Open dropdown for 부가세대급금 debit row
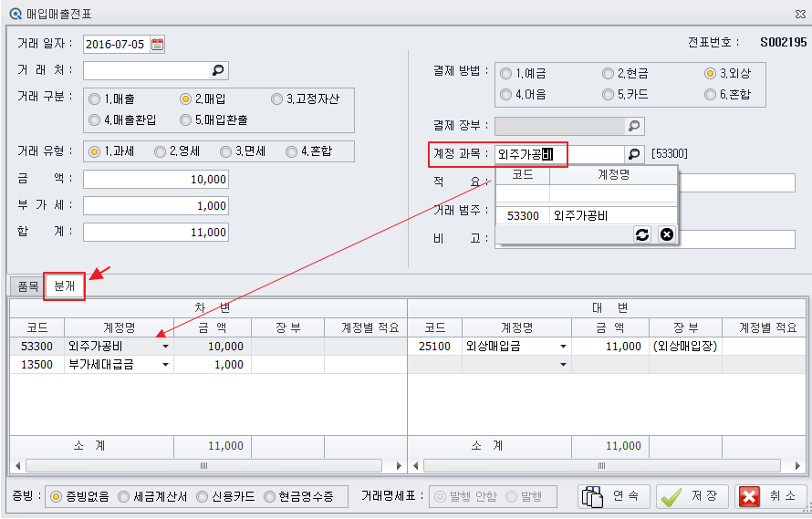Screen dimensions: 812x519 (x=165, y=365)
